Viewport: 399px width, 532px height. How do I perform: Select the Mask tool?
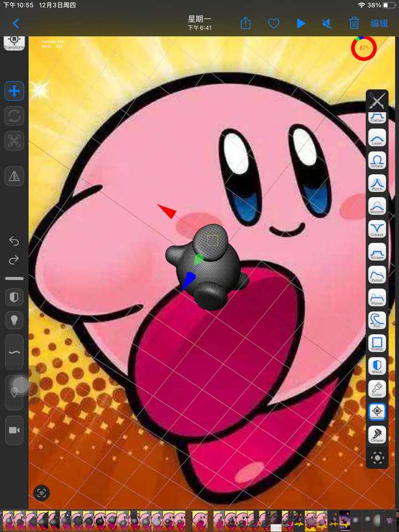[377, 366]
